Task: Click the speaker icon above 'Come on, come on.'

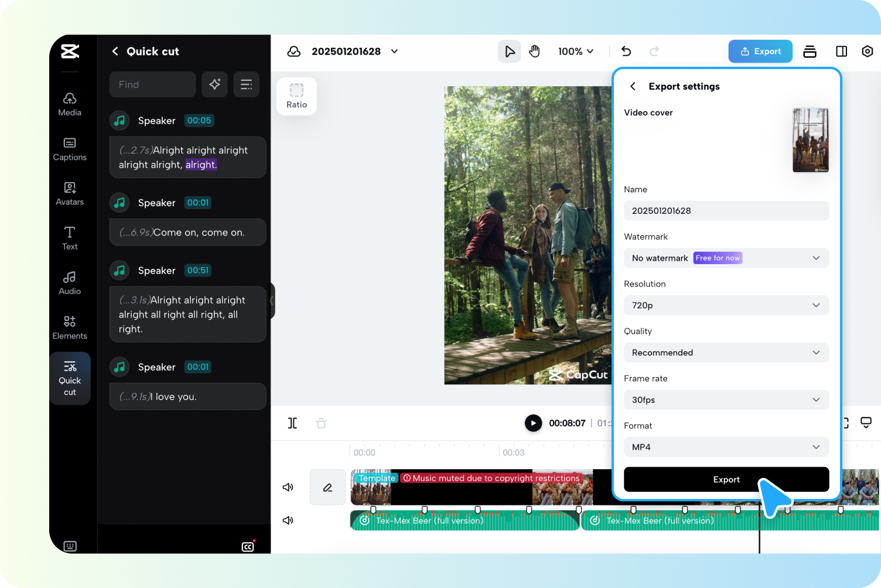Action: point(119,203)
